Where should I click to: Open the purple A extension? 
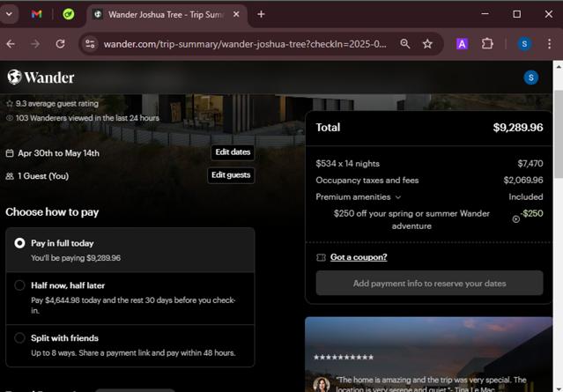(462, 44)
